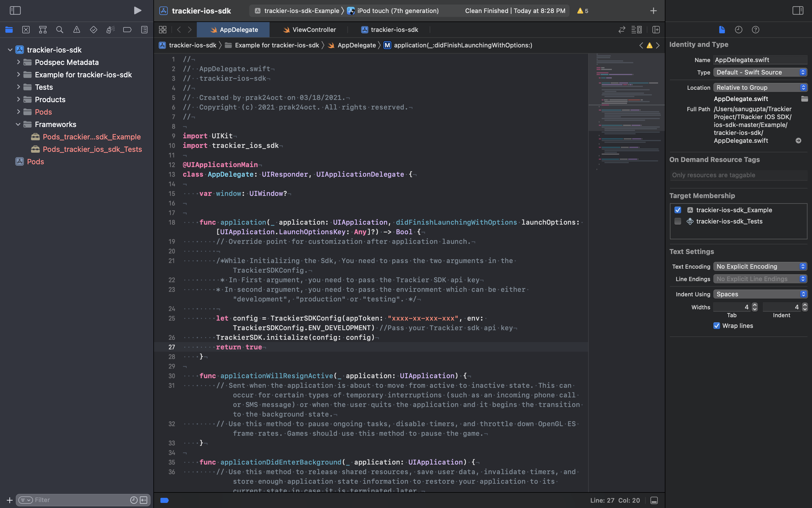
Task: Open the Breakpoint navigator
Action: 127,30
